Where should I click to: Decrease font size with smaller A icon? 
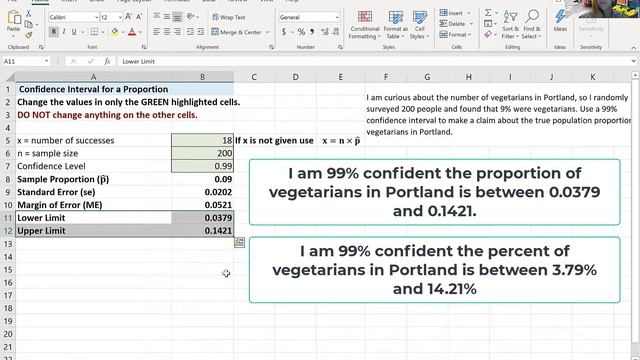click(139, 17)
